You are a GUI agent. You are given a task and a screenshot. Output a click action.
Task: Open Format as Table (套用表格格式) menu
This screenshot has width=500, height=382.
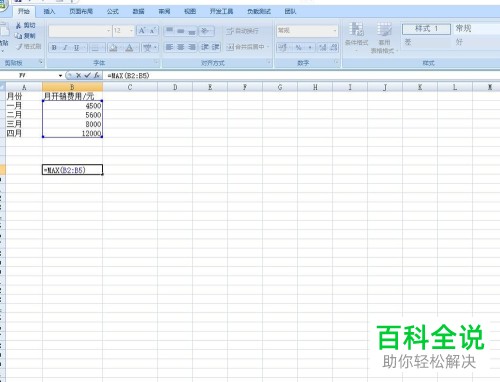(x=384, y=38)
